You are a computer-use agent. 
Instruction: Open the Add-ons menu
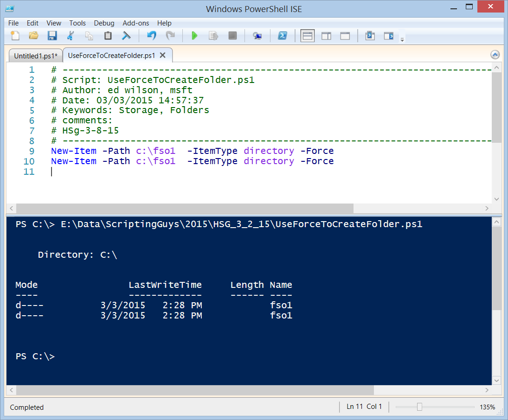point(135,23)
